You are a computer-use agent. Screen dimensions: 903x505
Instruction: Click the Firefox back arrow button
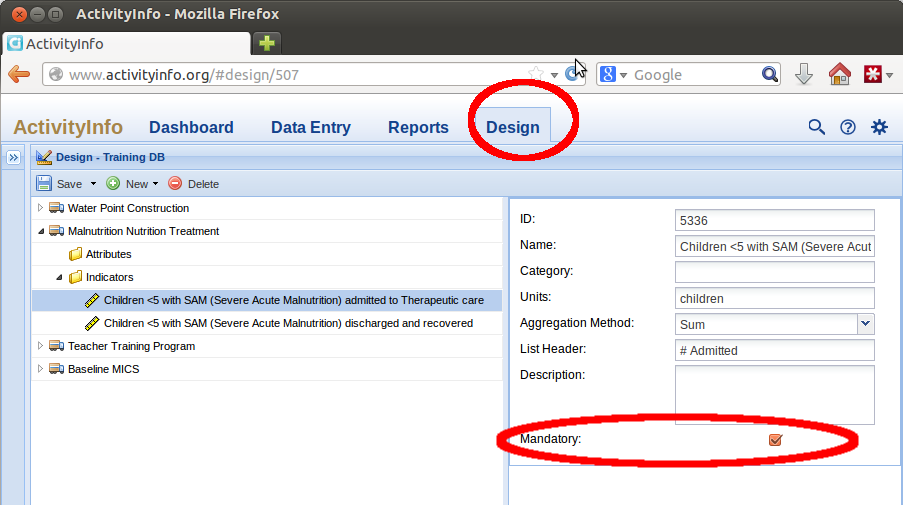click(x=19, y=74)
